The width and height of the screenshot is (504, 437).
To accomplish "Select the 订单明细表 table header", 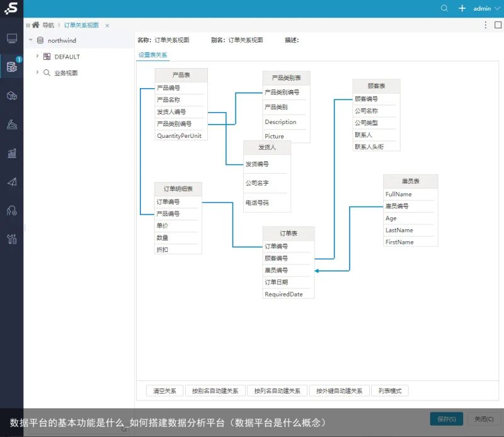I will 178,189.
